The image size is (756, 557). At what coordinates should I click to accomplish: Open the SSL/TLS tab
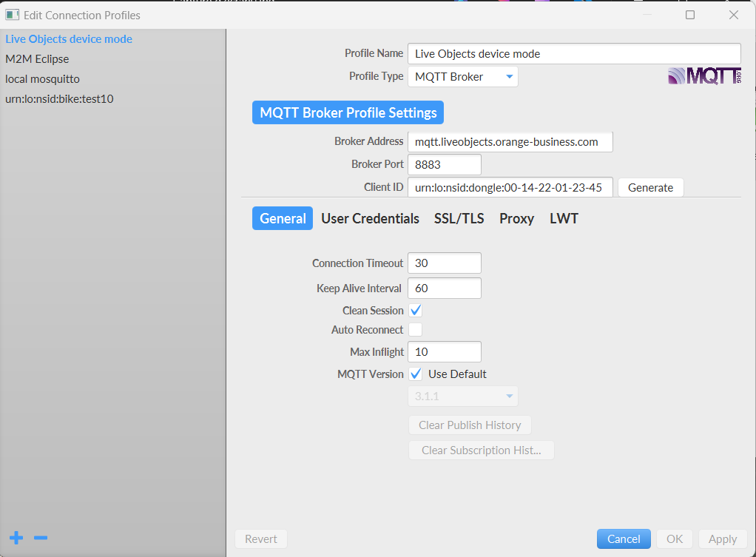pos(459,218)
